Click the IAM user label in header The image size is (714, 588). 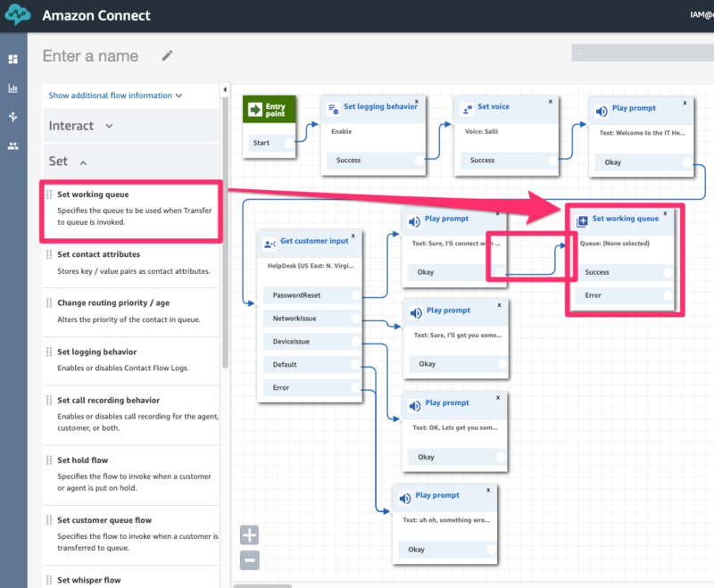click(702, 15)
